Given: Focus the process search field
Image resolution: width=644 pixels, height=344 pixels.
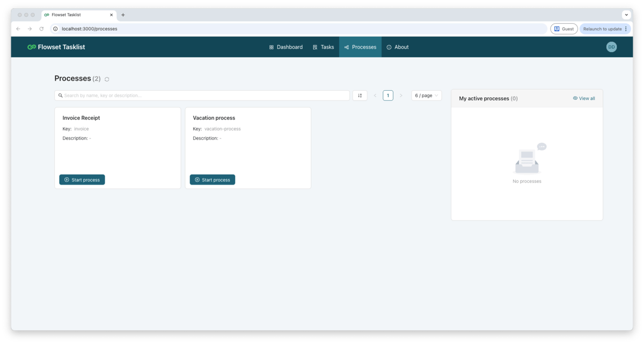Looking at the screenshot, I should pos(202,96).
